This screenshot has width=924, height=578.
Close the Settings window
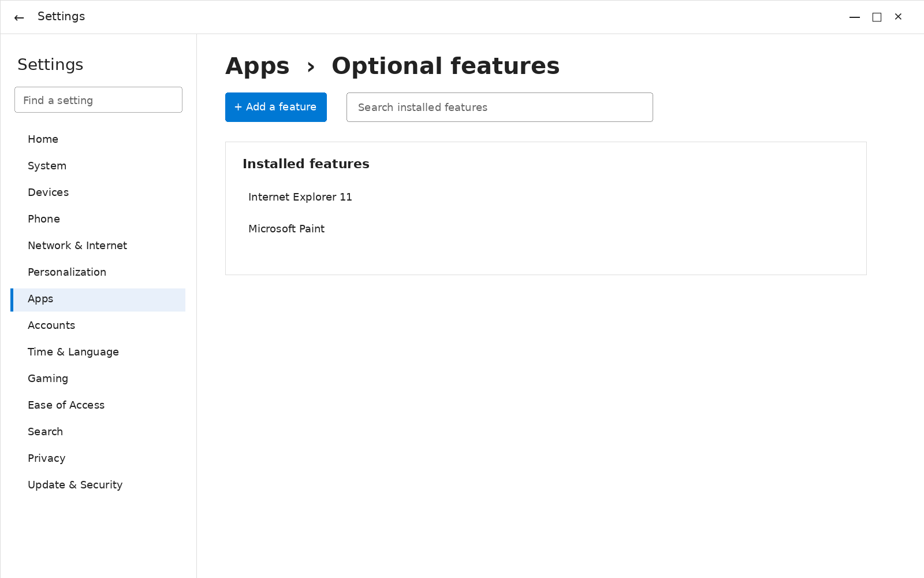pos(898,17)
